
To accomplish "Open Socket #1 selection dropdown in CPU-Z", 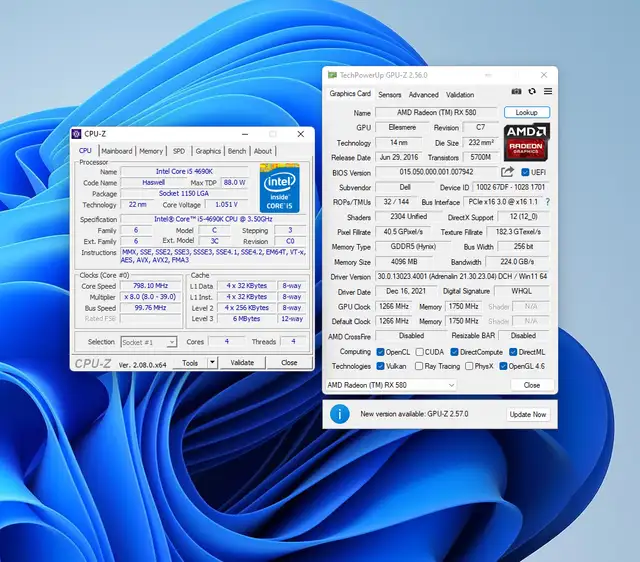I will click(149, 342).
